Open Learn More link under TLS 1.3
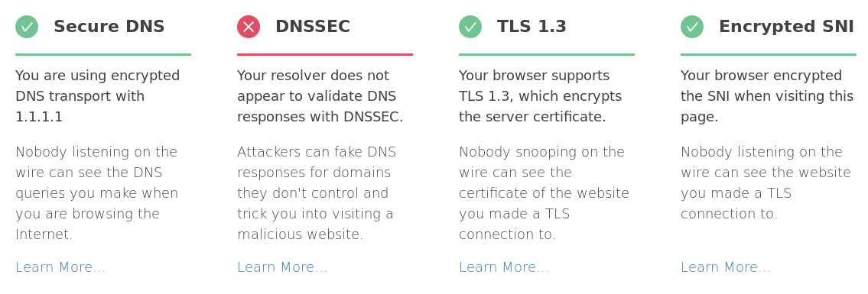 click(504, 267)
